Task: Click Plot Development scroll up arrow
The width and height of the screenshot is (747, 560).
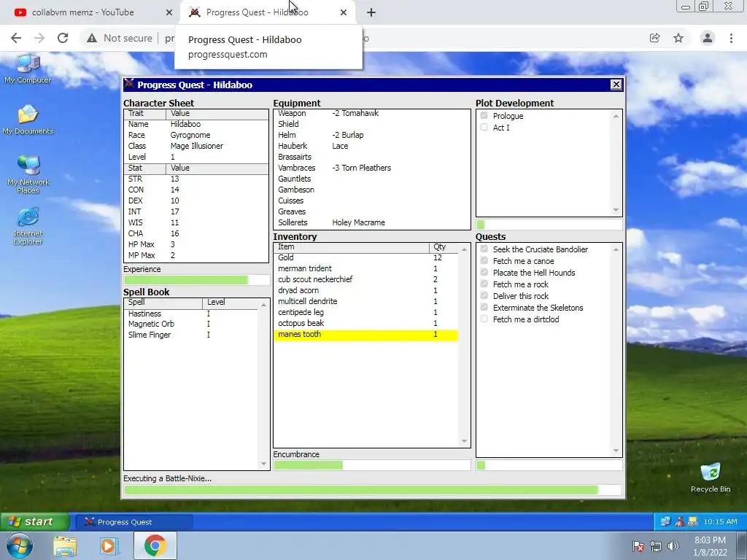Action: [x=616, y=116]
